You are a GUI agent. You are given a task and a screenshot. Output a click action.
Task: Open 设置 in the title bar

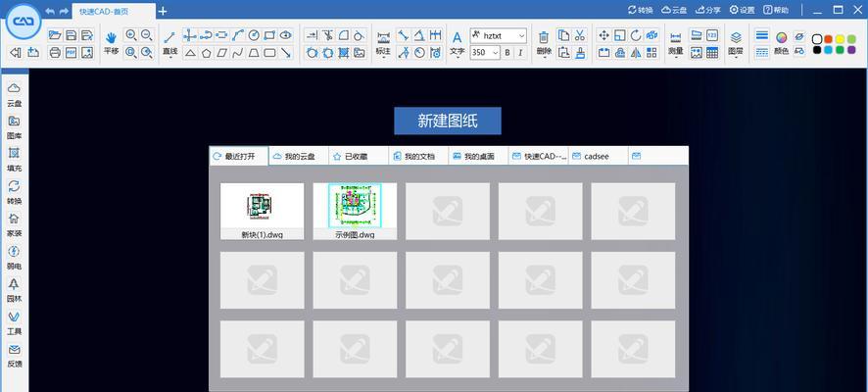(742, 10)
